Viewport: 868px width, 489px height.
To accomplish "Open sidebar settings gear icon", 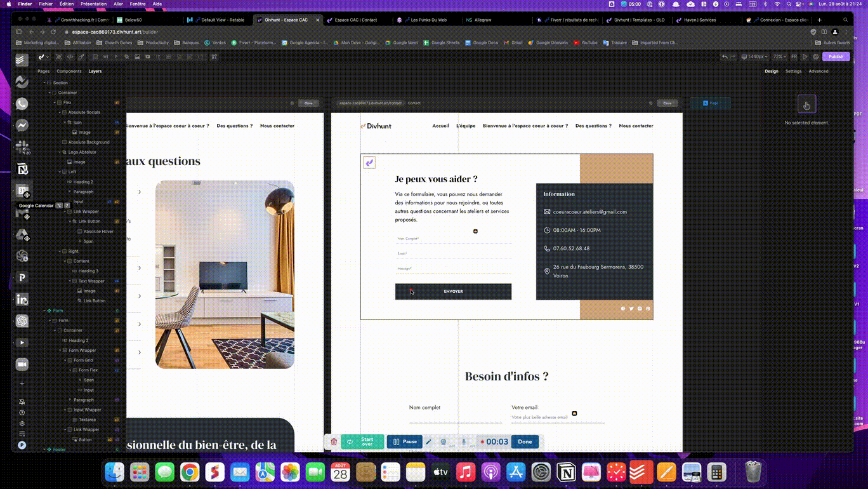I will 22,424.
